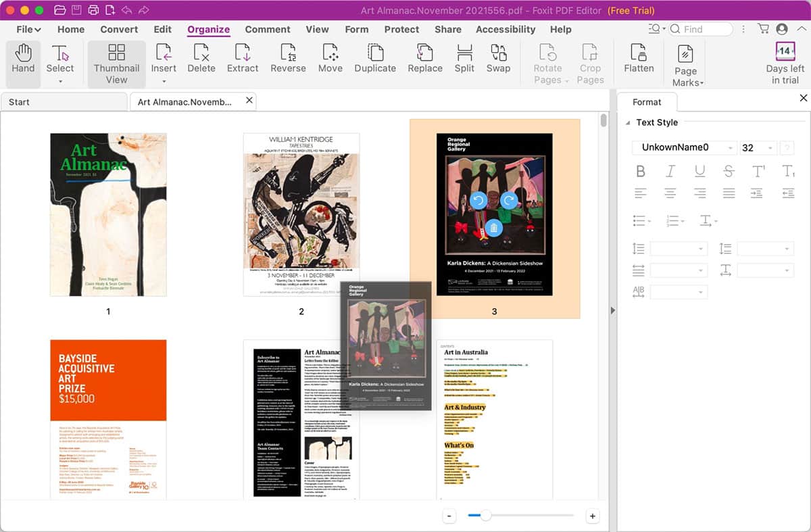Screen dimensions: 811x532
Task: Click the thumbnail zoom slider
Action: tap(485, 516)
